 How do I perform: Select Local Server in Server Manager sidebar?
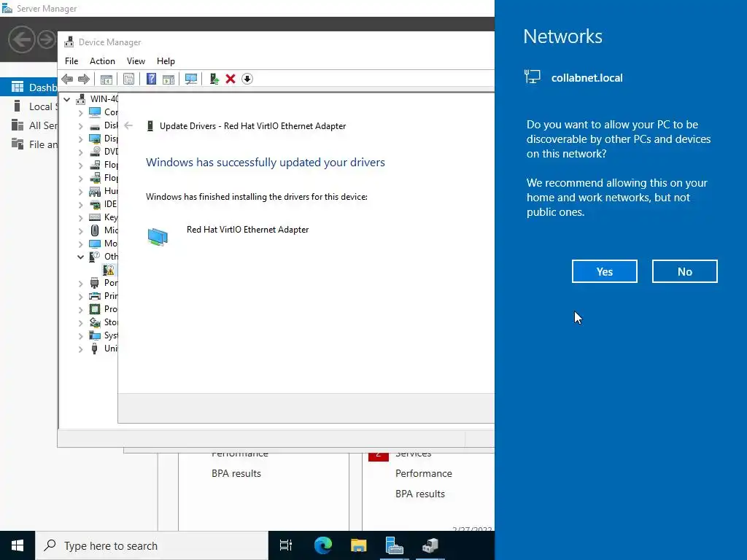[x=28, y=106]
